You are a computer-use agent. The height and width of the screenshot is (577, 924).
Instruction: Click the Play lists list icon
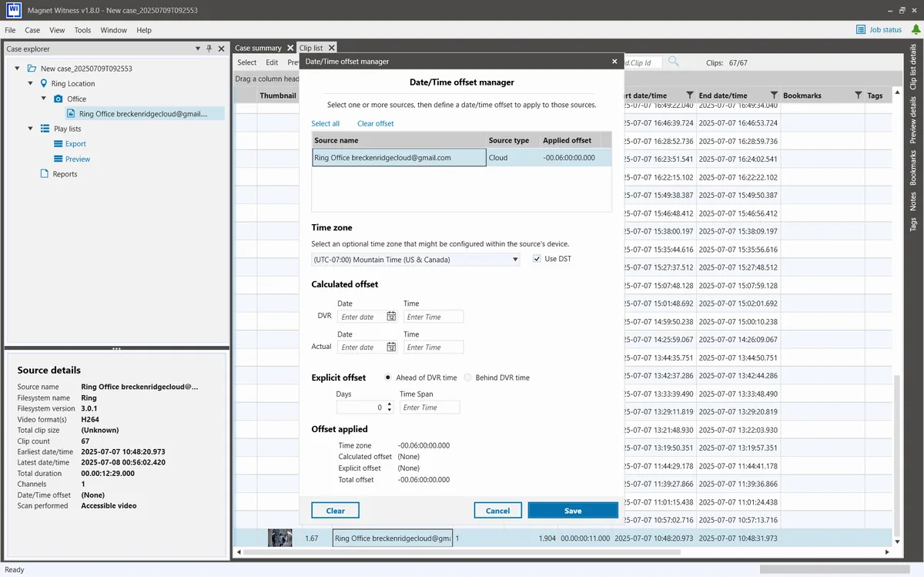click(x=45, y=129)
